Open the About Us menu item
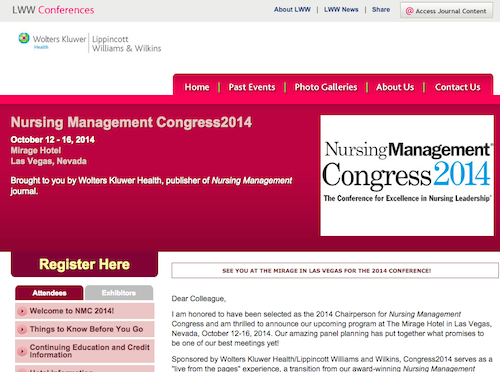500x372 pixels. coord(395,87)
